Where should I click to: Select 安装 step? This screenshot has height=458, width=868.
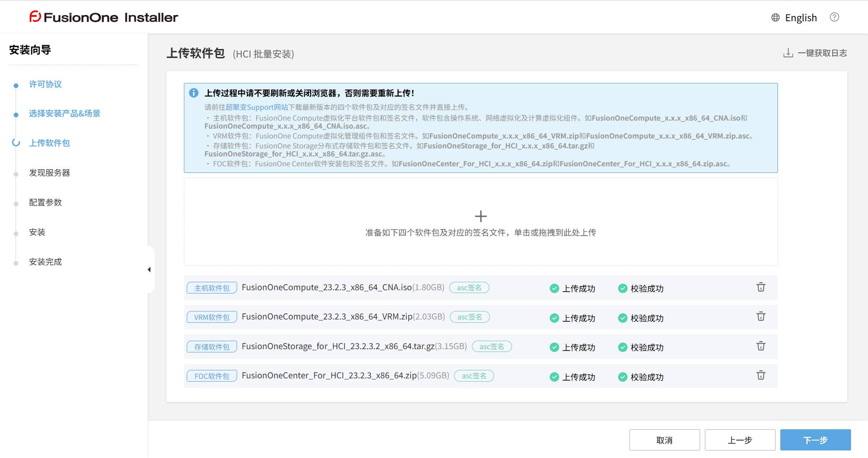(x=37, y=232)
